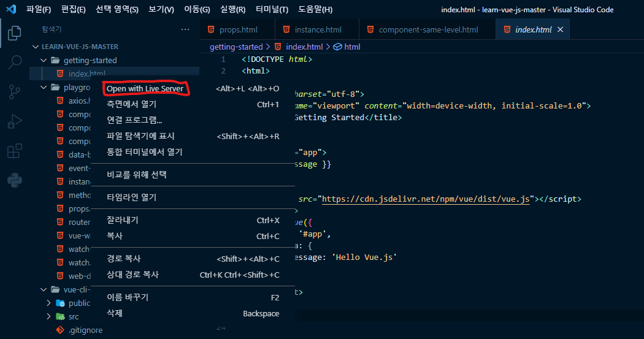Open the 보기(V) menu
This screenshot has width=644, height=339.
coord(161,9)
